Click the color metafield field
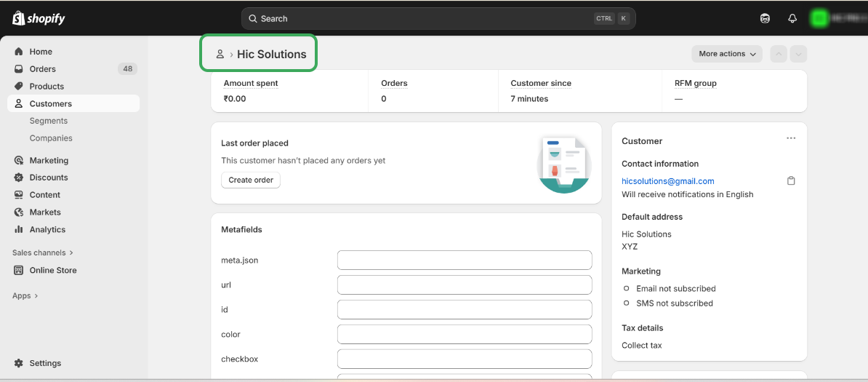This screenshot has width=868, height=382. pos(465,335)
